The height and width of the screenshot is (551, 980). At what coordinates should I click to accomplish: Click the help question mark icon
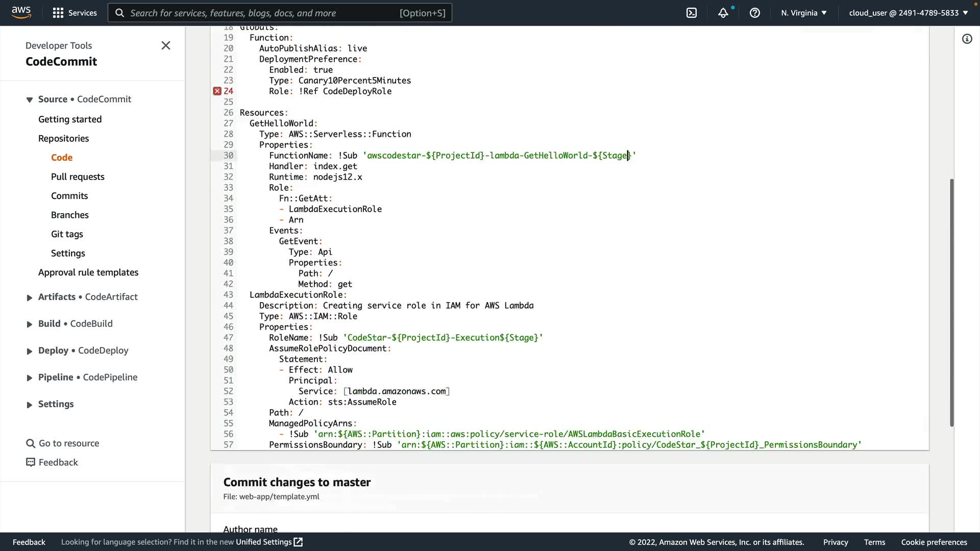(754, 13)
